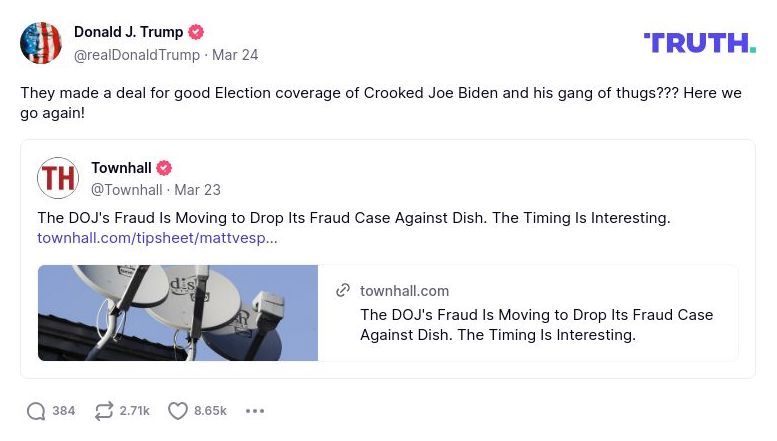Open the three-dot more options menu

[255, 411]
